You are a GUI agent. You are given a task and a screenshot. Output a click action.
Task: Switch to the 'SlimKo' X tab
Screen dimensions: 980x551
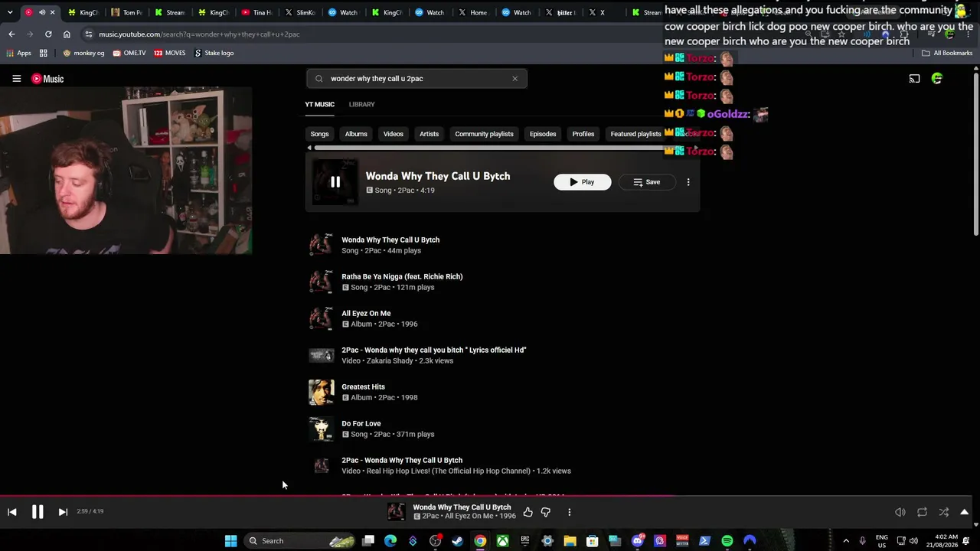click(300, 12)
